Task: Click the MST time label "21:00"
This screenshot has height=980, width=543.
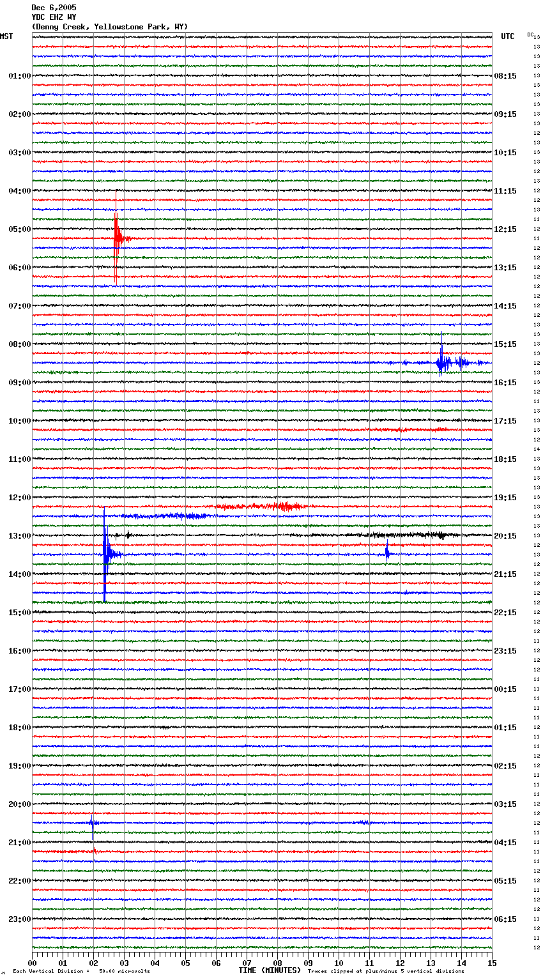Action: [20, 843]
